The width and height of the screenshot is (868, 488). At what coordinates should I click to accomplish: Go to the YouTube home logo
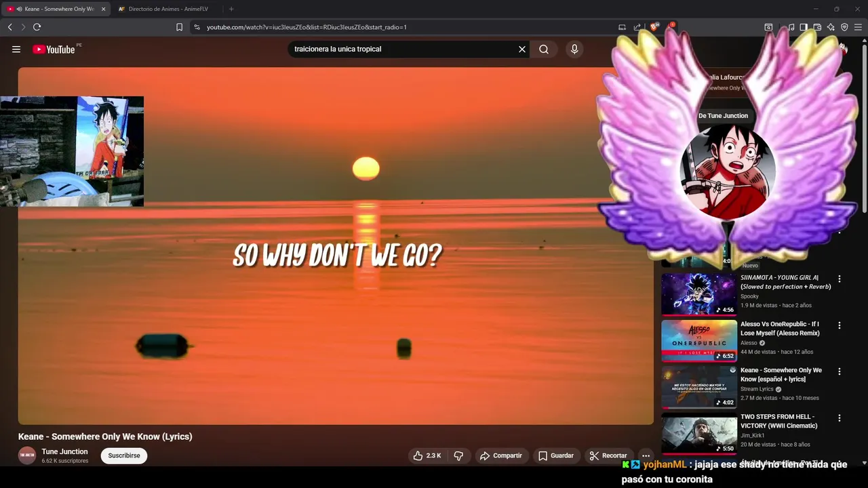tap(54, 49)
